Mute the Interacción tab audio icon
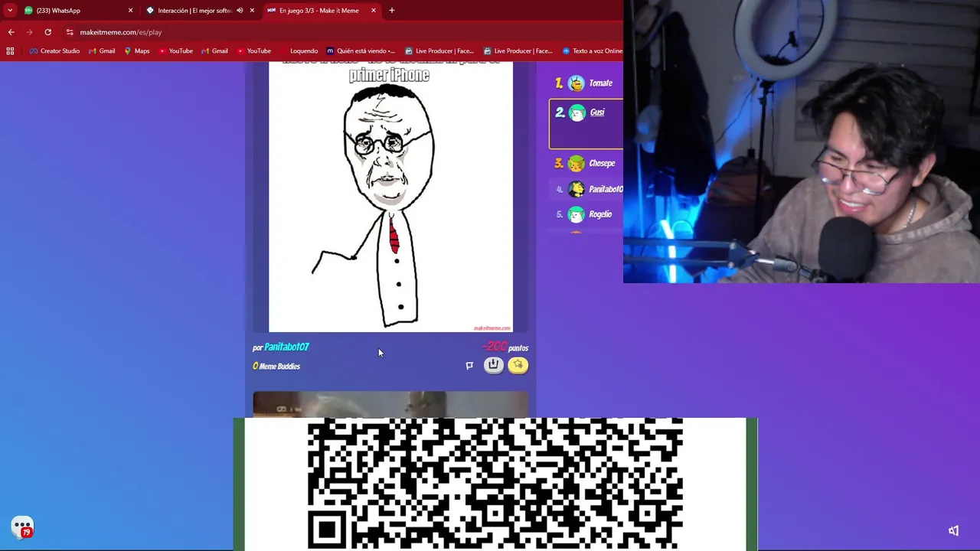Image resolution: width=980 pixels, height=551 pixels. pos(240,11)
